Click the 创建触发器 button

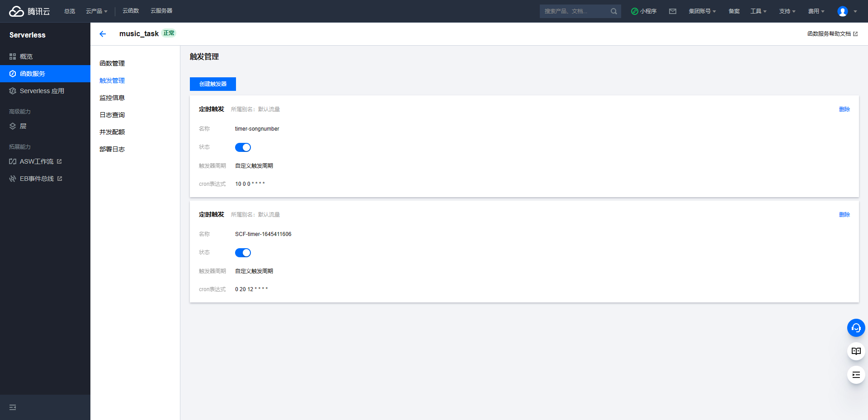pyautogui.click(x=213, y=84)
